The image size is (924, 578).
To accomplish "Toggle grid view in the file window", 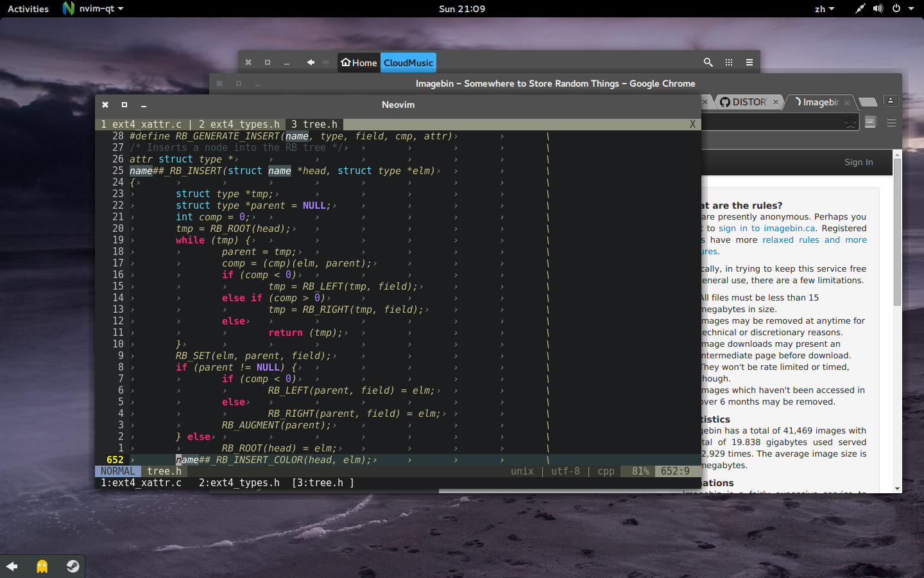I will click(729, 62).
